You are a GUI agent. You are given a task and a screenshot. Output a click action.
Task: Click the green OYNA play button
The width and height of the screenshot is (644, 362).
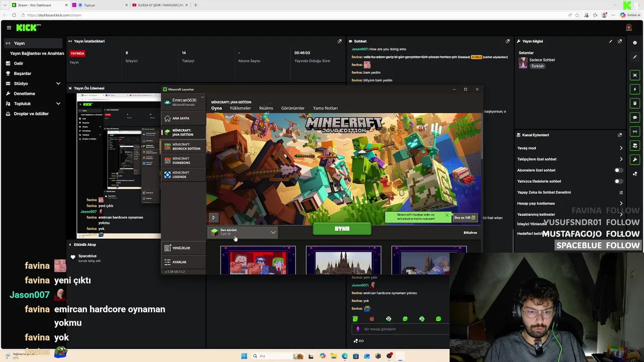pyautogui.click(x=342, y=229)
